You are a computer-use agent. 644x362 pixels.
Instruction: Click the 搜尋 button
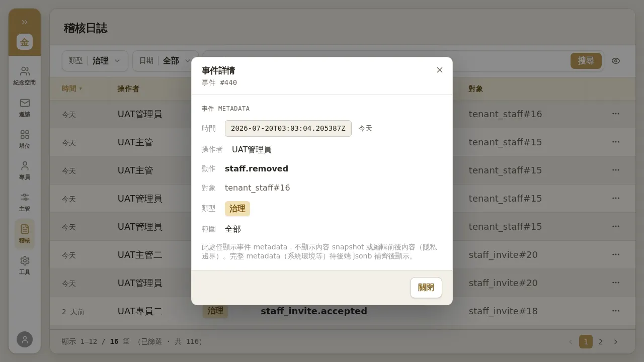586,61
